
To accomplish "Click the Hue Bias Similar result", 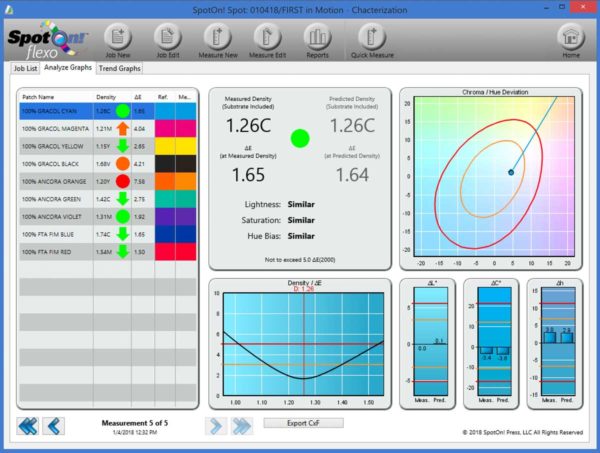I will (x=301, y=236).
